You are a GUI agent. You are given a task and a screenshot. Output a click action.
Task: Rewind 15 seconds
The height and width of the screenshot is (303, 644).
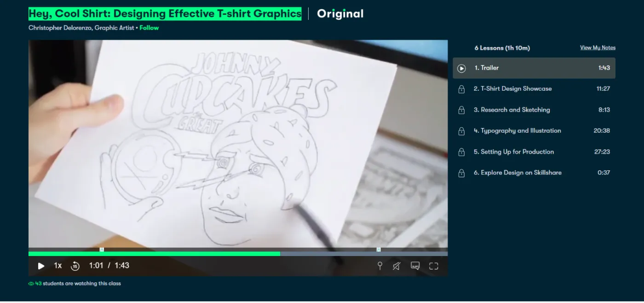click(x=75, y=266)
